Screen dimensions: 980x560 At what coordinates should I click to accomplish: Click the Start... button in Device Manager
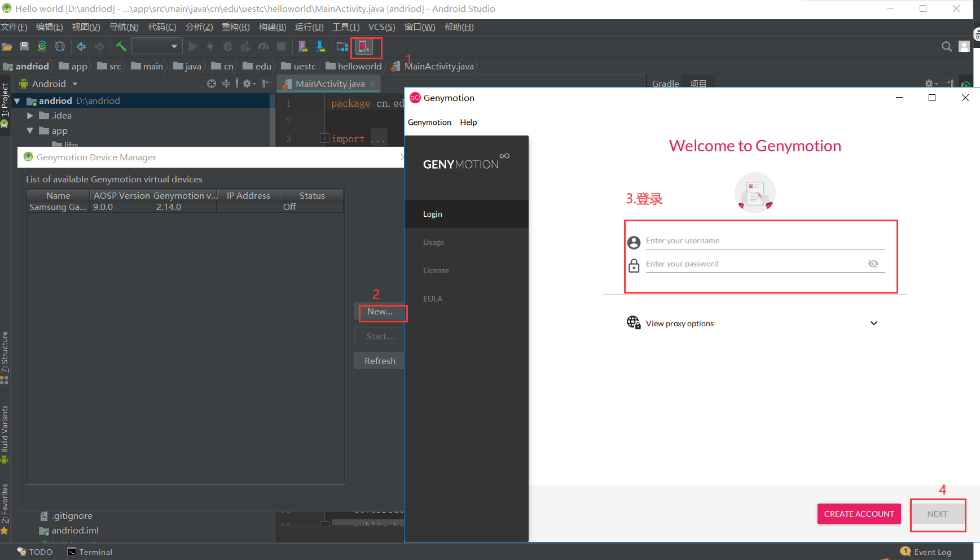pos(380,336)
